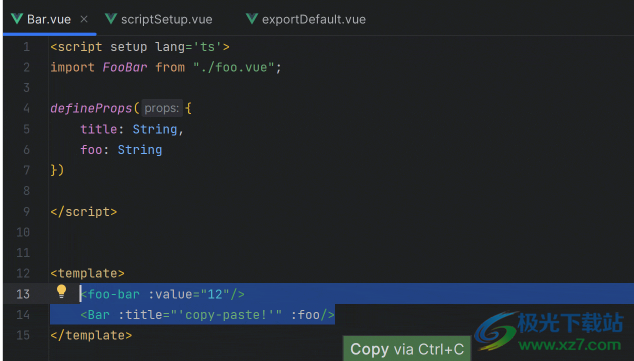
Task: Click the script setup lang='ts' opening tag
Action: click(140, 47)
